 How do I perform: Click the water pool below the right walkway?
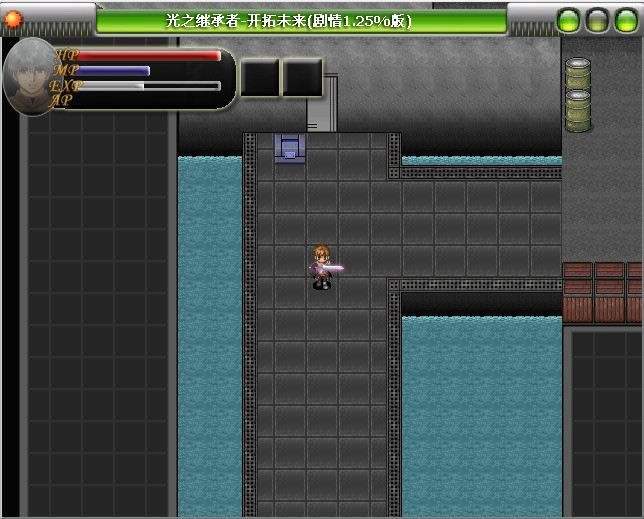tap(480, 410)
